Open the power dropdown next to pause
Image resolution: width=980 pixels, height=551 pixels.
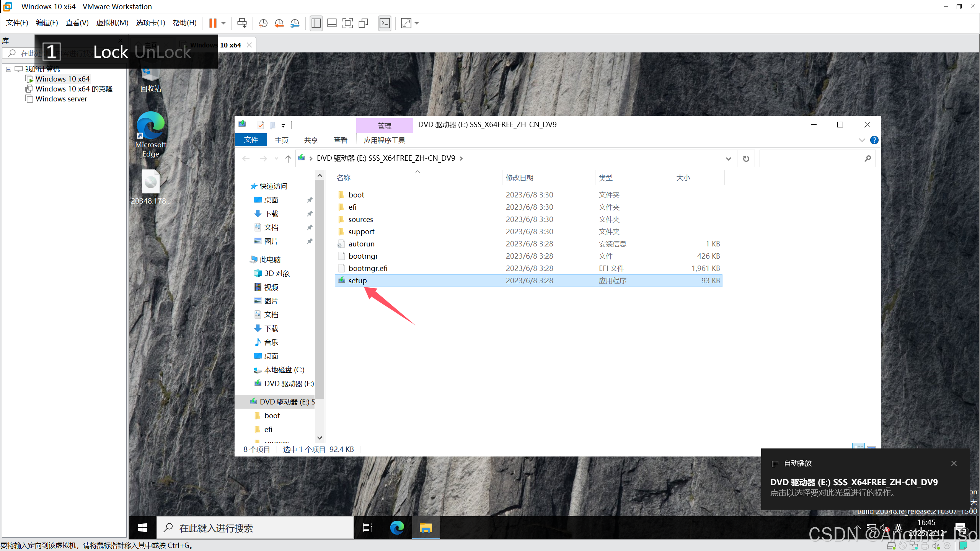pyautogui.click(x=223, y=23)
